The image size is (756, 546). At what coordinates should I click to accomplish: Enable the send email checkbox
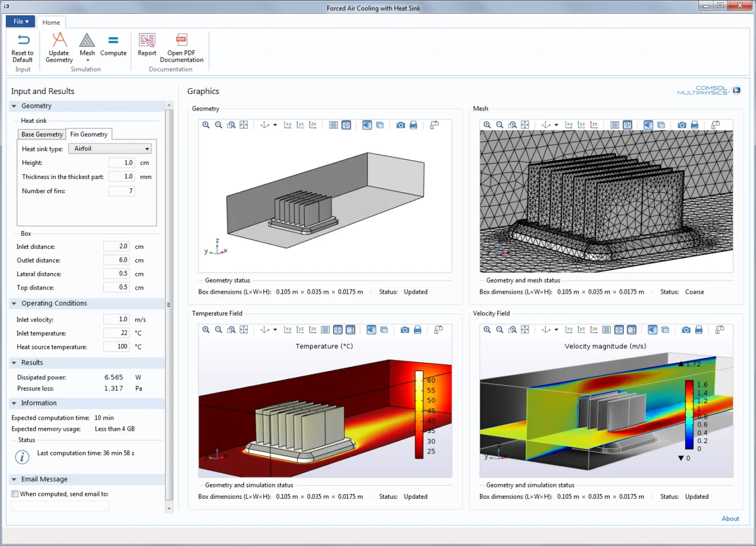click(15, 494)
